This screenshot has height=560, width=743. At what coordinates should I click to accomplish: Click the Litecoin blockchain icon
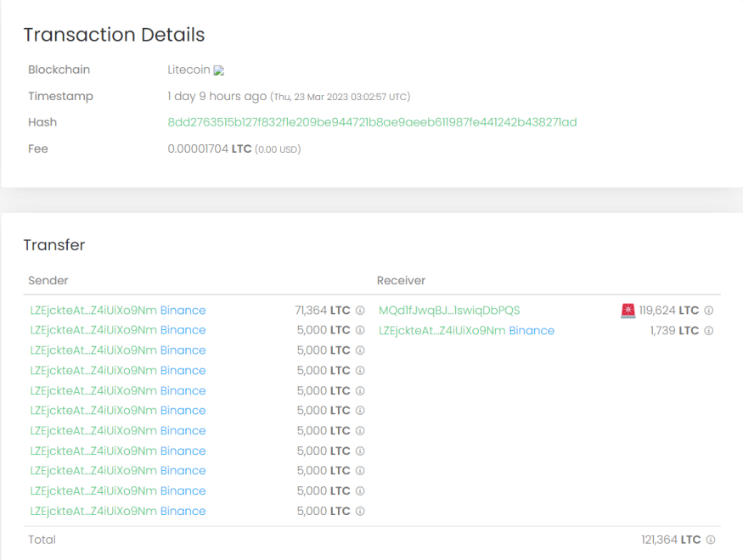tap(217, 70)
